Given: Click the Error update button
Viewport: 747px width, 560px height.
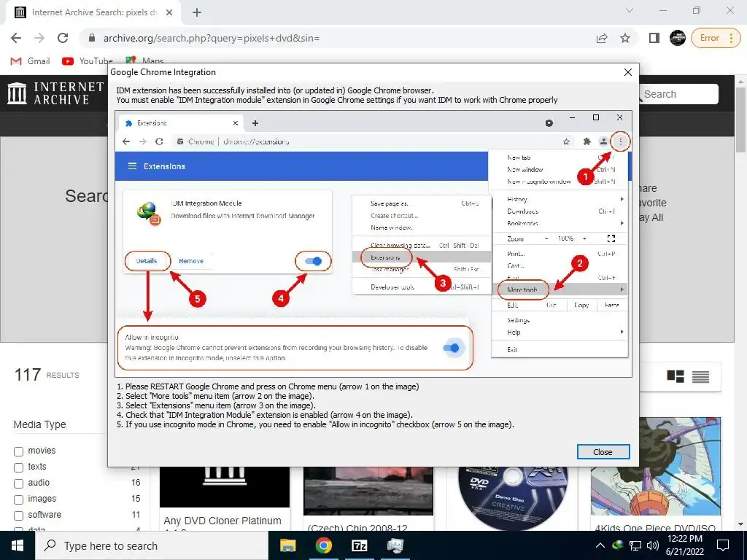Looking at the screenshot, I should pyautogui.click(x=709, y=38).
